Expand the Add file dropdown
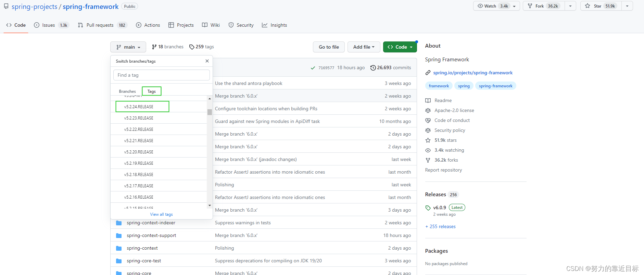The width and height of the screenshot is (644, 275). 364,47
